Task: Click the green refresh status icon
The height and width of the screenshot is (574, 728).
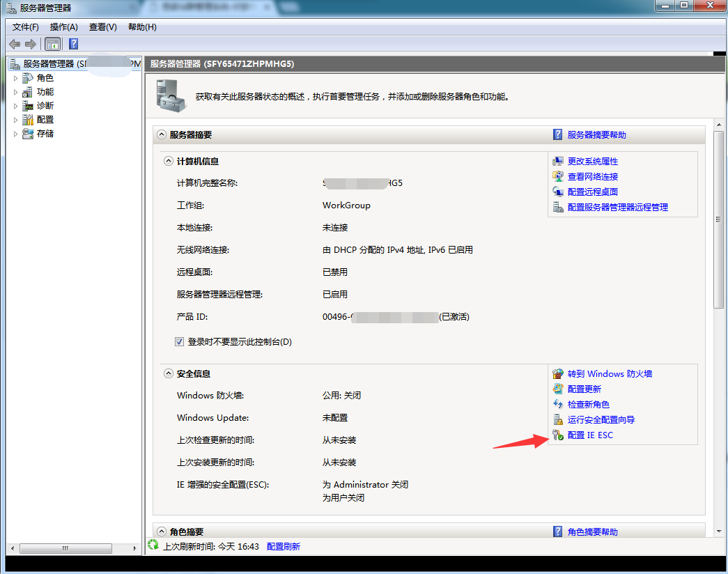Action: click(x=153, y=545)
